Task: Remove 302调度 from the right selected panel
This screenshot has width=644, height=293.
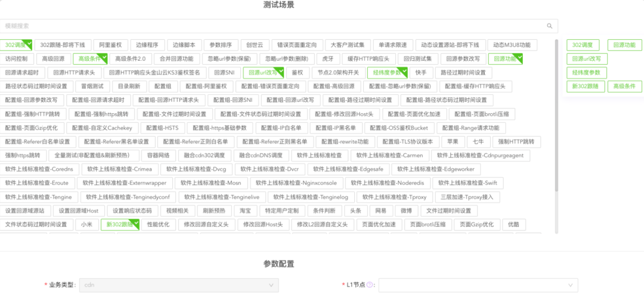Action: click(583, 45)
